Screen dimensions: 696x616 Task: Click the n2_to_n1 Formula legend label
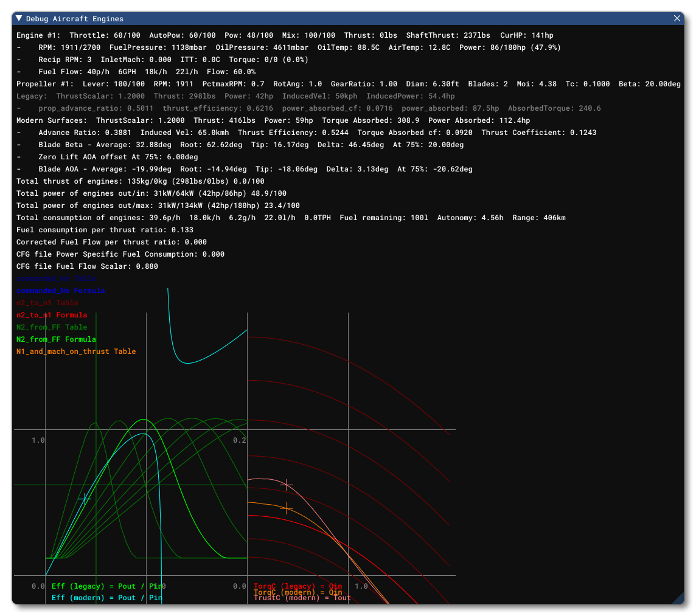51,315
